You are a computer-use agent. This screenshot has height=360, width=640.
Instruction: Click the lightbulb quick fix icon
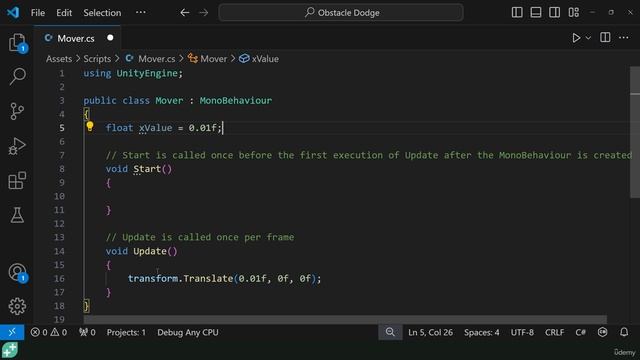point(90,127)
